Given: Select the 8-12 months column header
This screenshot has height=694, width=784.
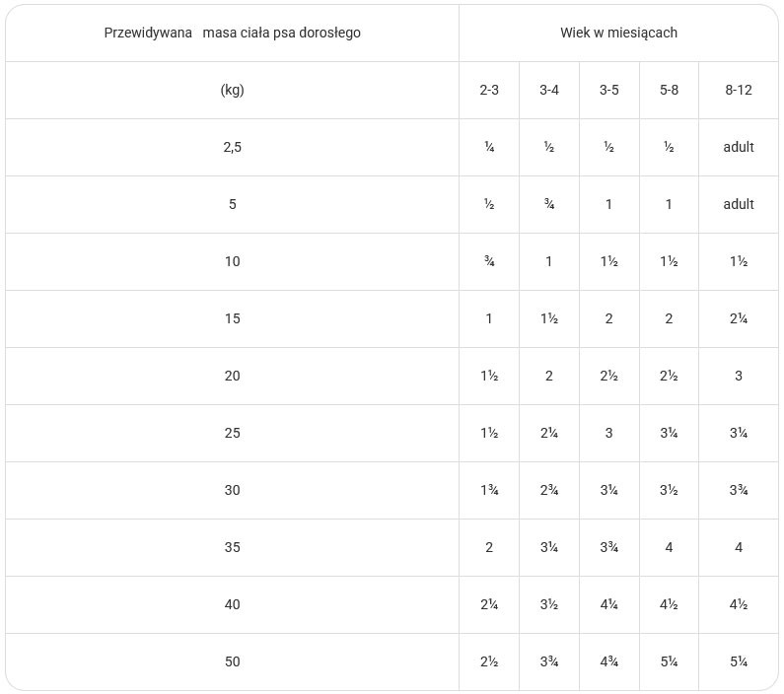Looking at the screenshot, I should coord(739,90).
